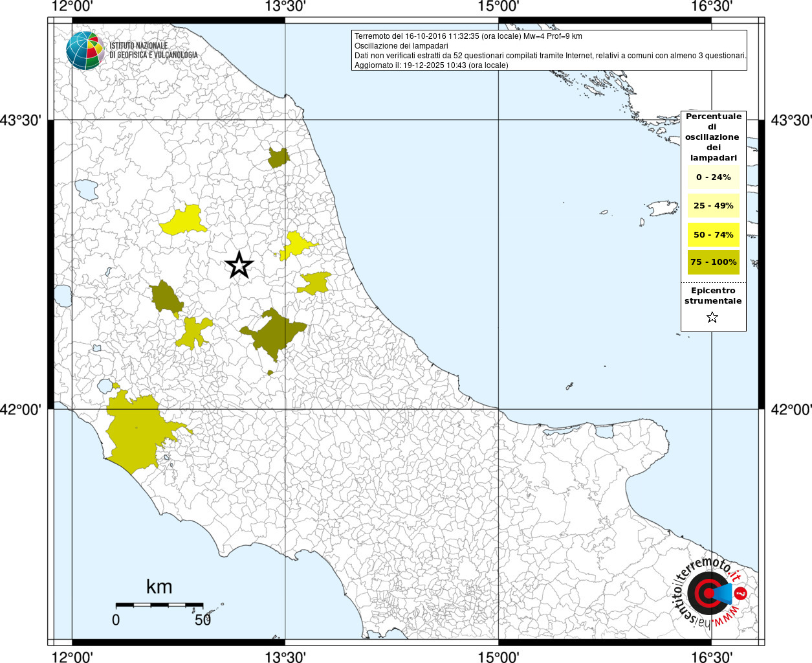Click the 'Percentuale di oscillazione' legend title
812x663 pixels.
pos(713,137)
